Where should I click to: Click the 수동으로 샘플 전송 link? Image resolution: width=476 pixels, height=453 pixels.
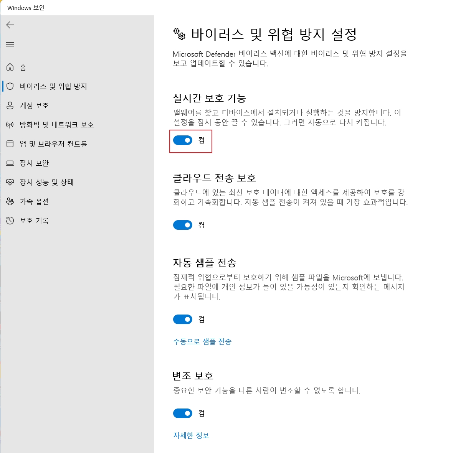(202, 341)
